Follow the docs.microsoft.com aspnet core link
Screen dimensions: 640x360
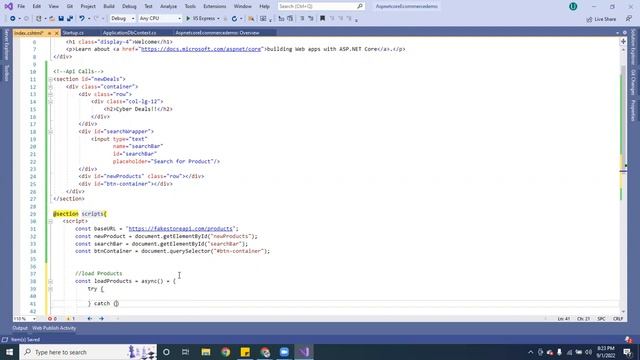201,49
